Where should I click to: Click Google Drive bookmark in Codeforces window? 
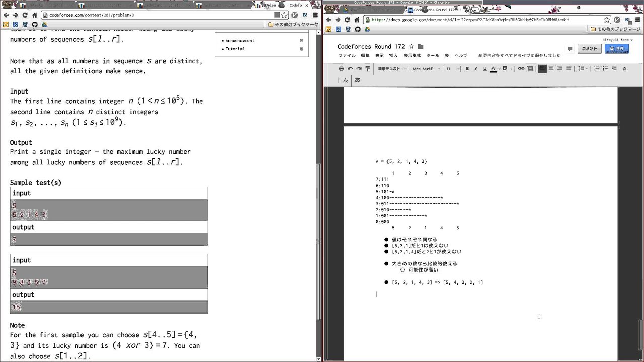(x=44, y=24)
